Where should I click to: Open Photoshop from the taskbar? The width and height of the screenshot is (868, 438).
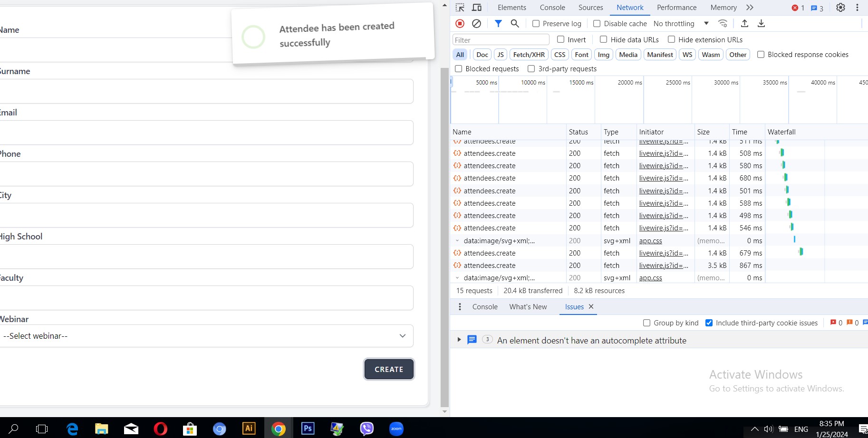click(308, 428)
